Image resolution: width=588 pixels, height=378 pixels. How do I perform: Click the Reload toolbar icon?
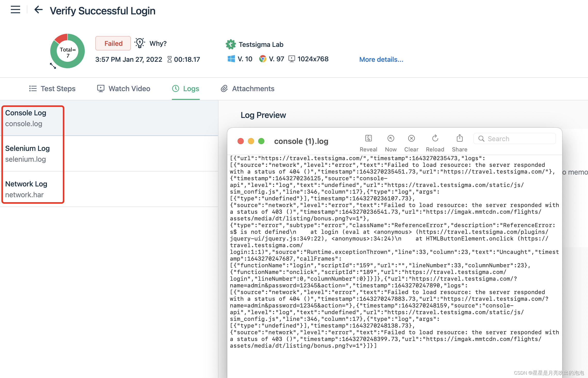435,139
